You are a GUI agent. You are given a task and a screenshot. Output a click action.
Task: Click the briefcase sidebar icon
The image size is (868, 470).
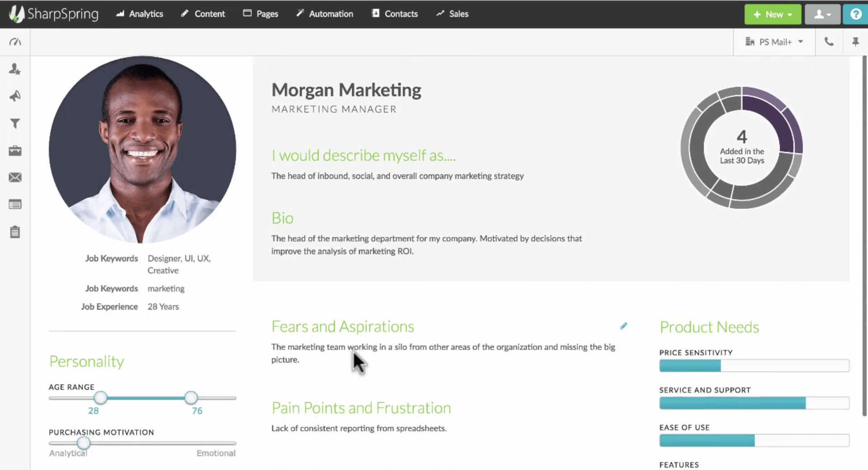pos(15,150)
